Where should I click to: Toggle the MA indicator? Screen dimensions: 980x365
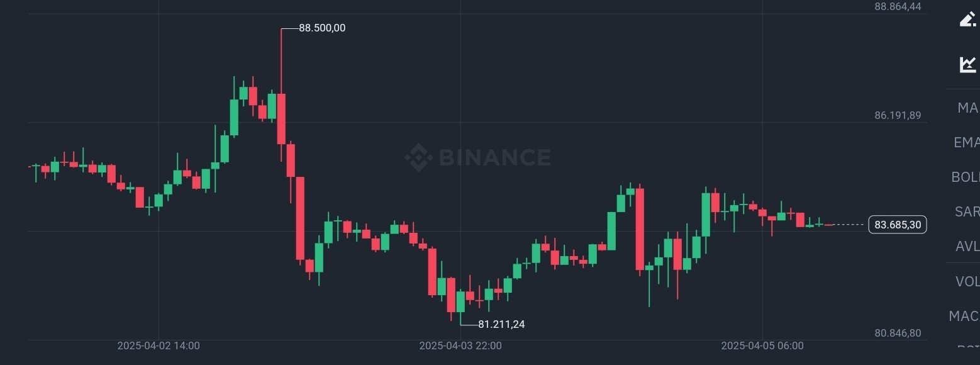pos(968,108)
